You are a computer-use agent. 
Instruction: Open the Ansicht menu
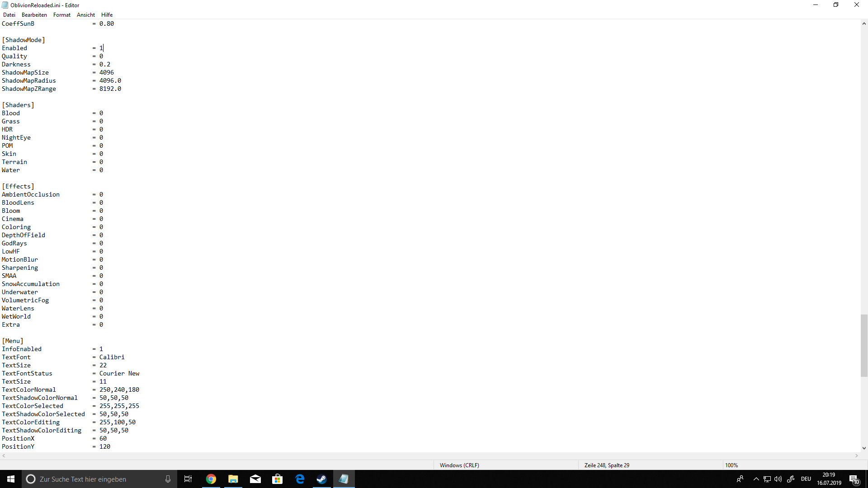[x=86, y=15]
